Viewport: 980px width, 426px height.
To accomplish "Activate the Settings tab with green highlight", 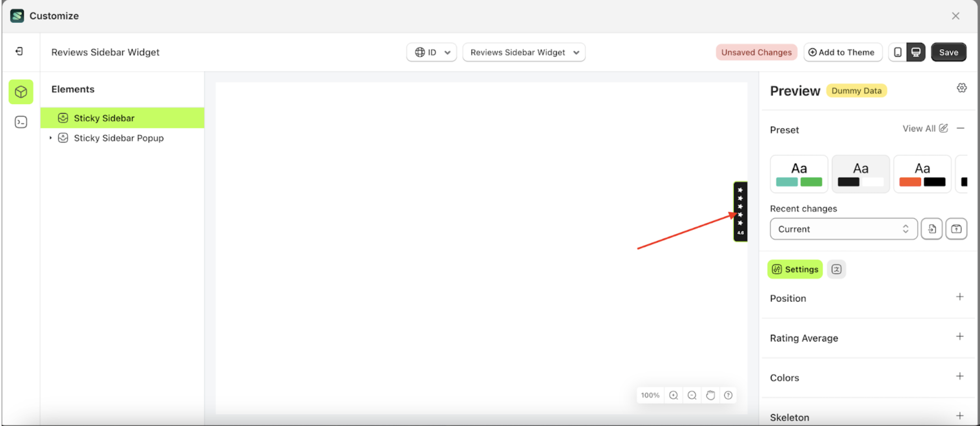I will point(795,269).
